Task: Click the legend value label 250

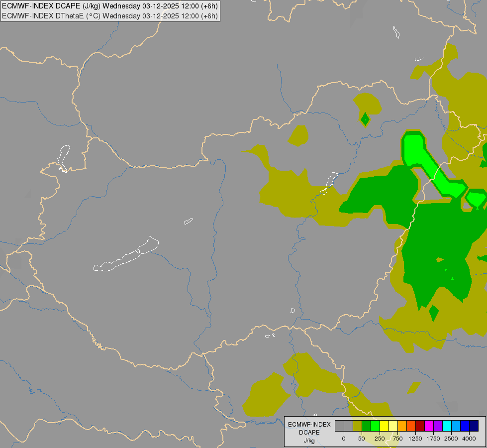Action: 380,439
